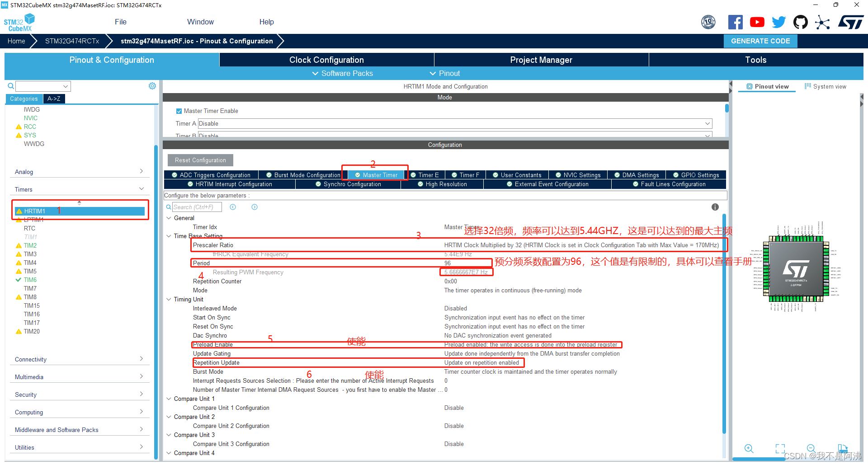Click the STM32G474RCTx chip image
Image resolution: width=868 pixels, height=465 pixels.
click(796, 269)
